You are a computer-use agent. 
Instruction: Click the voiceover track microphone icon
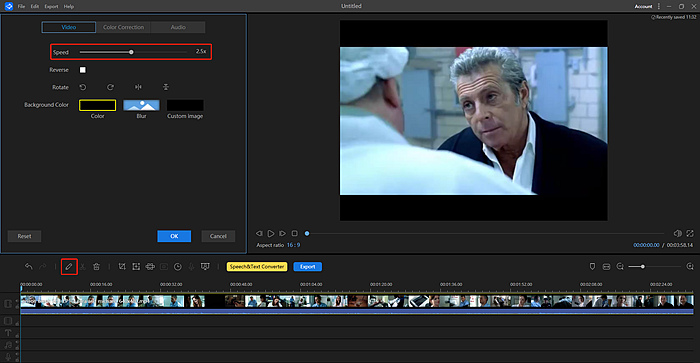point(8,356)
